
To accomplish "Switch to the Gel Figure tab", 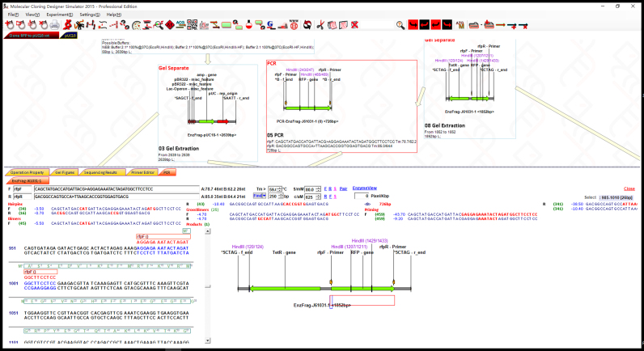I will pyautogui.click(x=62, y=172).
